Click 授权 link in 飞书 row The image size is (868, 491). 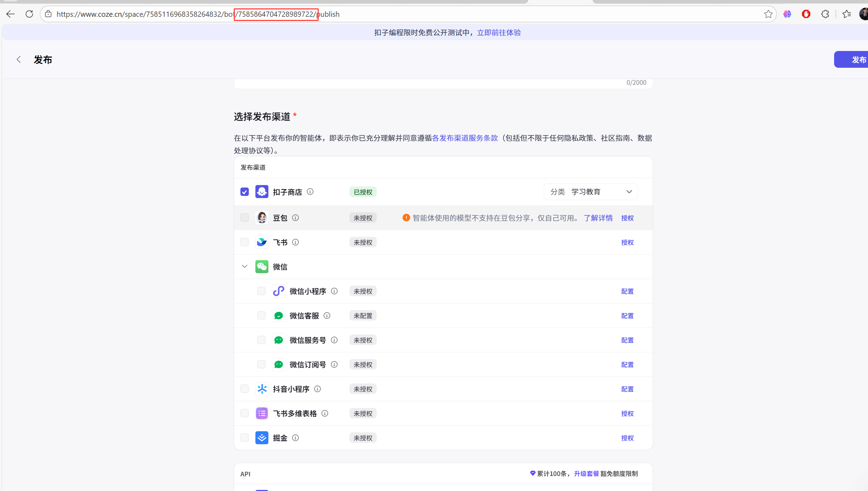tap(627, 242)
